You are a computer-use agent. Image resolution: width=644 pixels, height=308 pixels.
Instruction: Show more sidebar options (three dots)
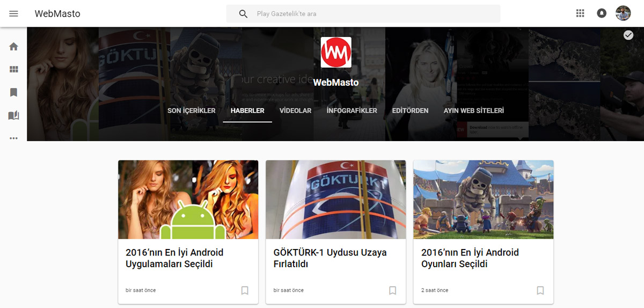click(13, 138)
